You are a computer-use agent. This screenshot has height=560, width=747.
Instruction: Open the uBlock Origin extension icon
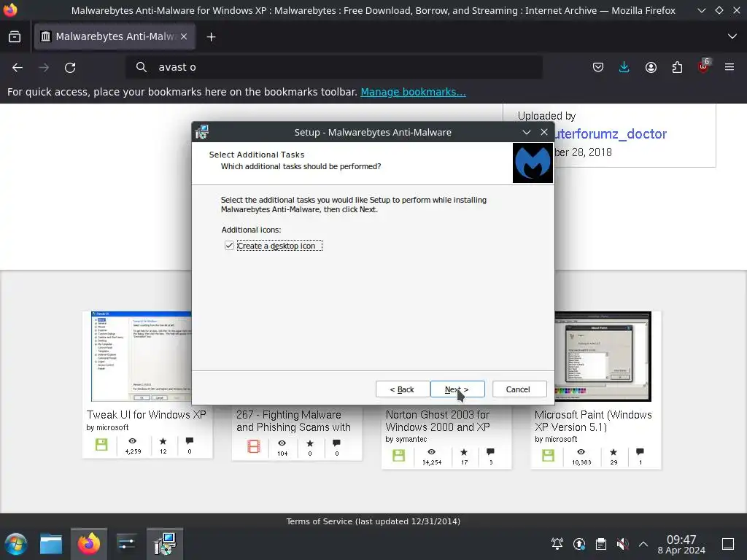704,66
